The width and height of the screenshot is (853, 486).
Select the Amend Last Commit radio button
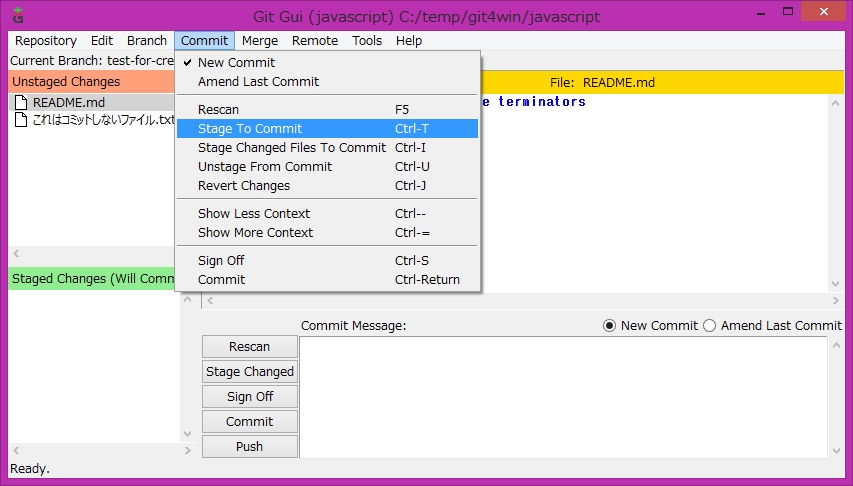709,325
